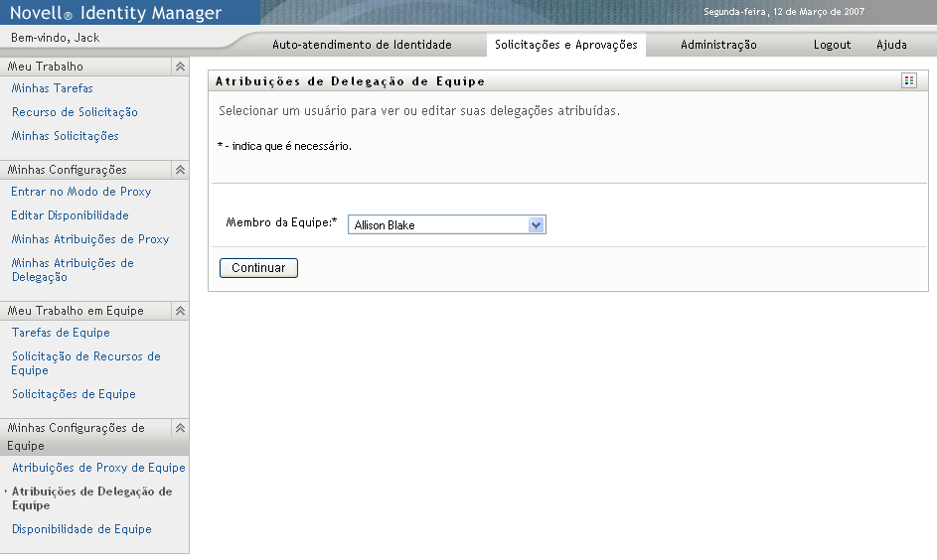Open Auto-atendimento de Identidade tab
Screen dimensions: 937x560
362,45
